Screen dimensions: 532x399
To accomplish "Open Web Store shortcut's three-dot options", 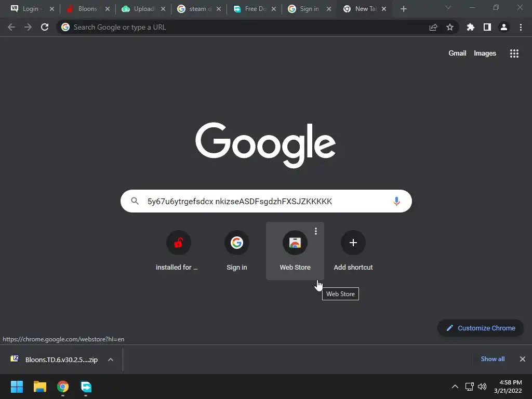I will (x=316, y=231).
